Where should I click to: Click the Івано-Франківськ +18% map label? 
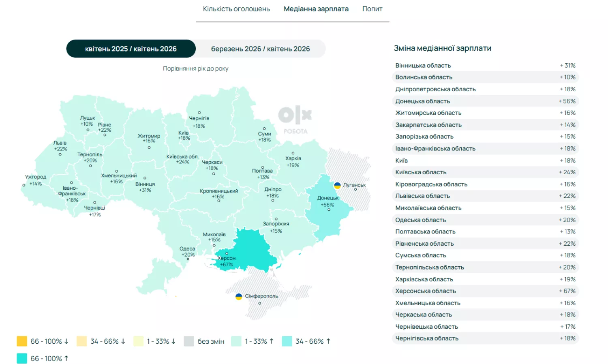pyautogui.click(x=72, y=194)
